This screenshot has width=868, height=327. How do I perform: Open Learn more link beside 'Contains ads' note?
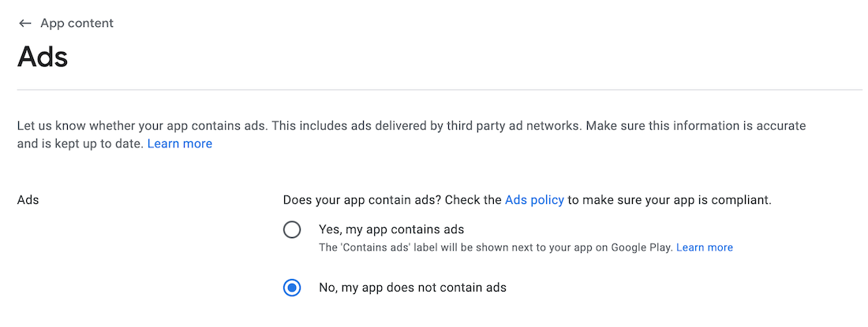(705, 247)
